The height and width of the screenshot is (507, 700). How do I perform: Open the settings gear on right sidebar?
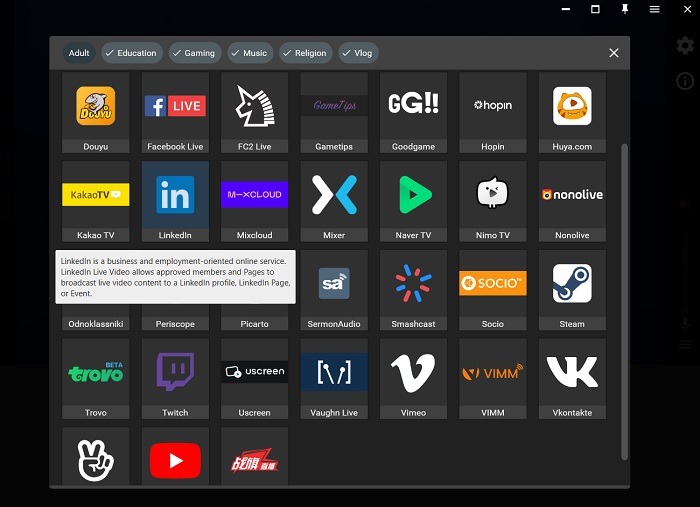click(x=685, y=46)
